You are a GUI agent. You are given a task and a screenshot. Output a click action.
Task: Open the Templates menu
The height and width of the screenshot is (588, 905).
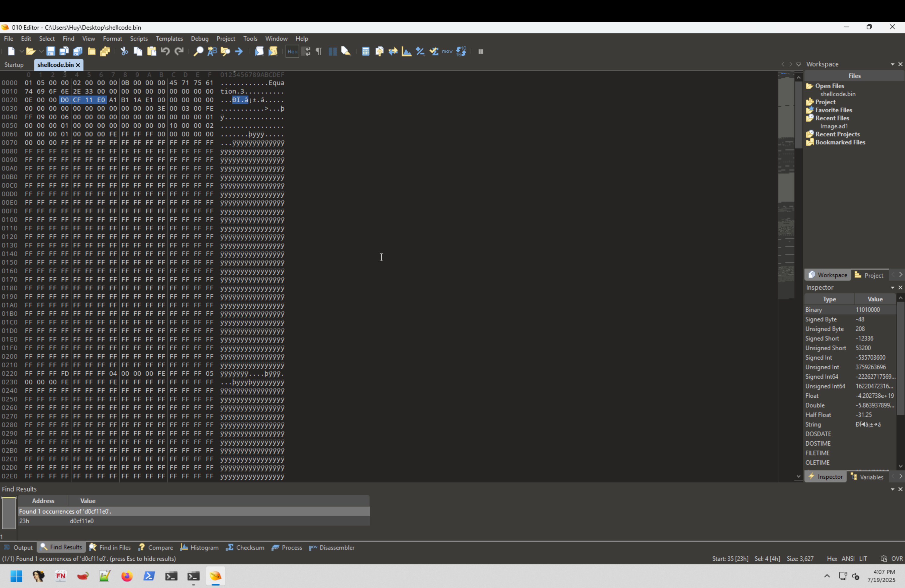click(169, 38)
